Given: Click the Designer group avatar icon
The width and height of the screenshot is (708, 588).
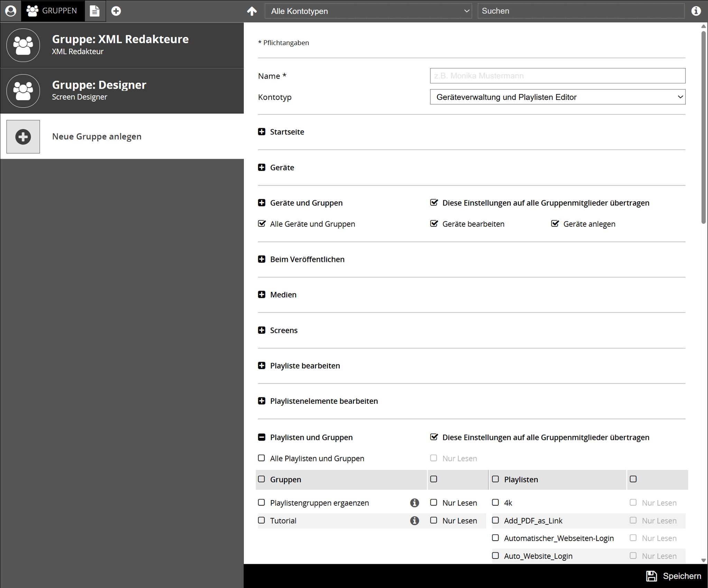Looking at the screenshot, I should pos(23,91).
